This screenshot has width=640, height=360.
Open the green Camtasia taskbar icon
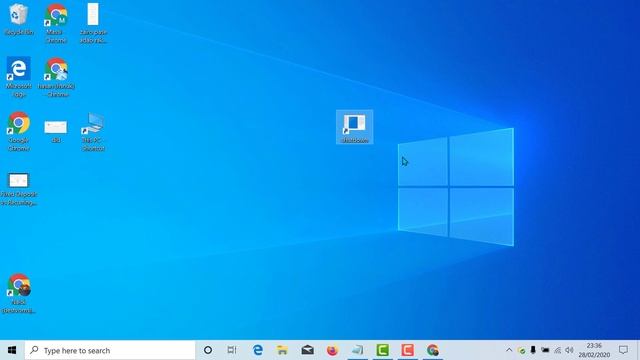click(x=382, y=350)
